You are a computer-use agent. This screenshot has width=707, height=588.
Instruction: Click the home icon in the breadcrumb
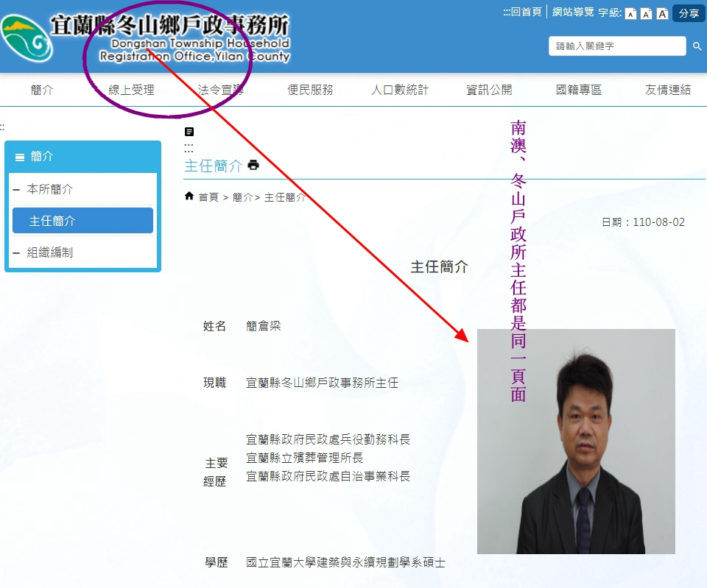(x=189, y=196)
